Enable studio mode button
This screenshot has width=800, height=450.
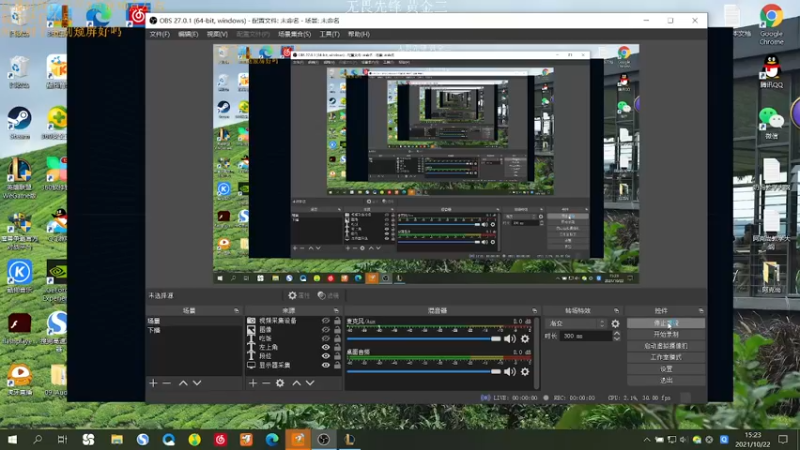pyautogui.click(x=666, y=357)
